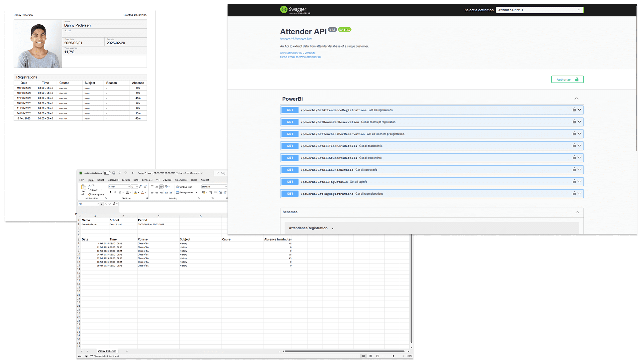Click the fill color bucket icon
Image resolution: width=643 pixels, height=364 pixels.
click(x=135, y=192)
